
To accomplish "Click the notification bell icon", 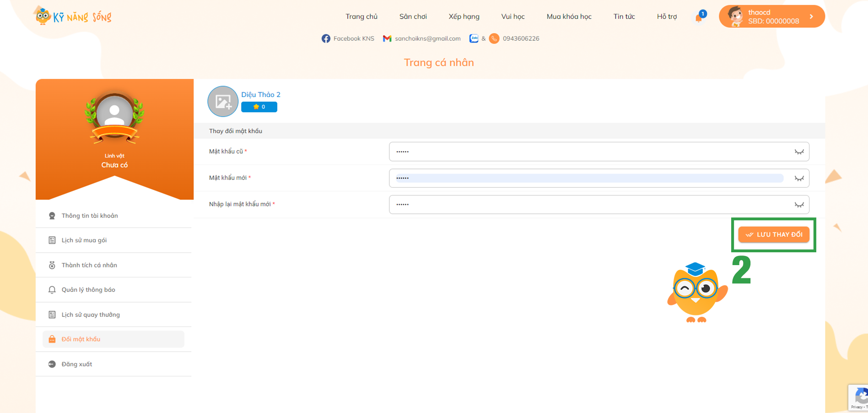I will 699,17.
